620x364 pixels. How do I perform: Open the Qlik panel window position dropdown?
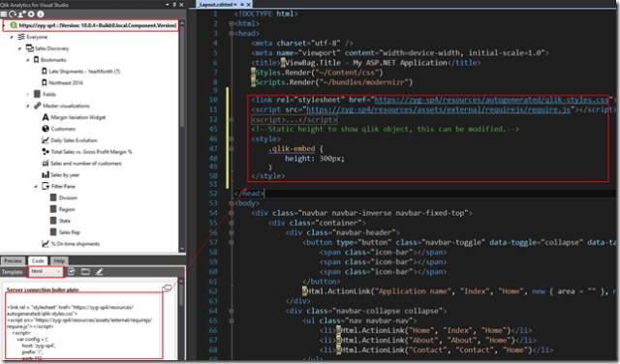coord(168,4)
